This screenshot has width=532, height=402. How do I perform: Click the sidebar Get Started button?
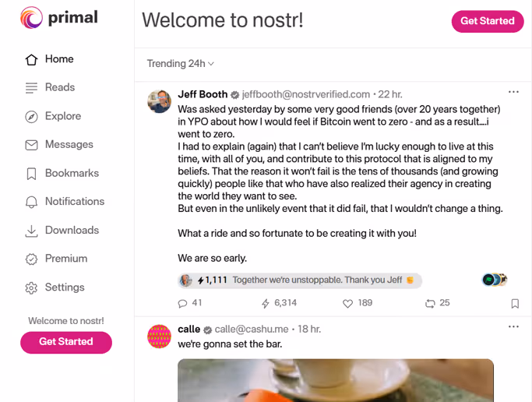coord(66,342)
